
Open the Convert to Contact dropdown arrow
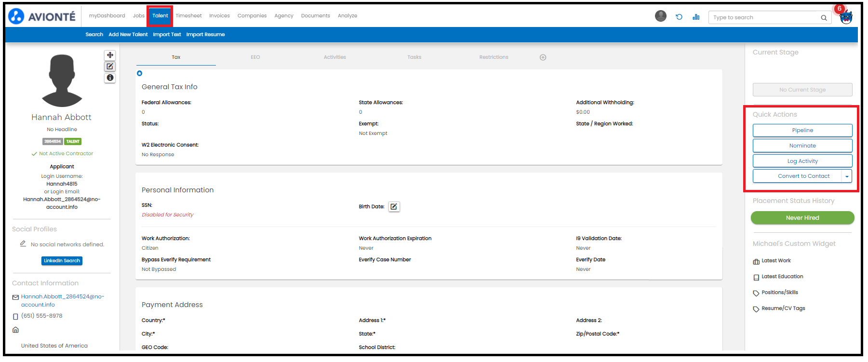click(847, 176)
